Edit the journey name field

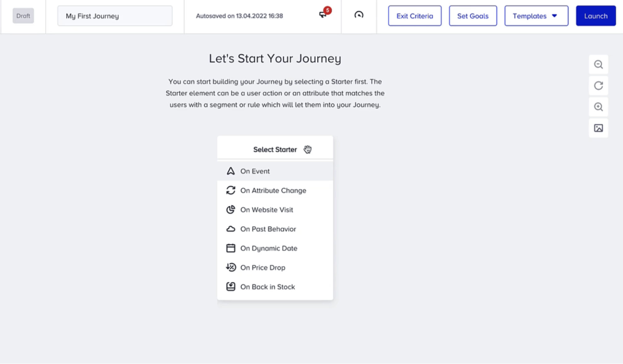pos(114,16)
